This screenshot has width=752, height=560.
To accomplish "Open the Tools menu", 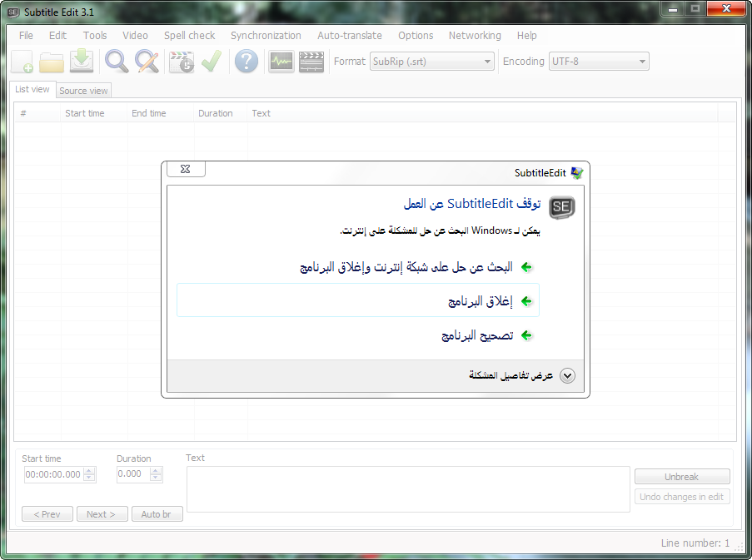I will tap(95, 36).
